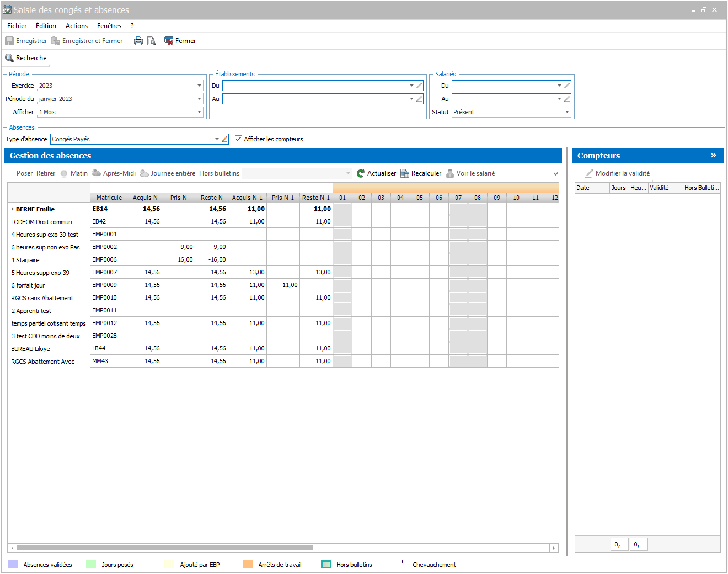Select the Matin radio option

point(64,173)
